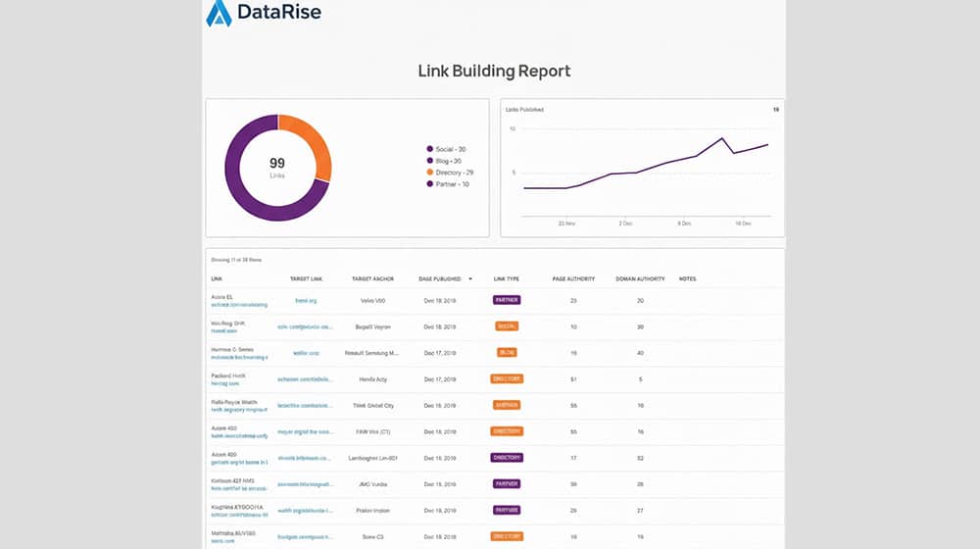This screenshot has height=549, width=980.
Task: Click the Social - 20 legend entry
Action: click(x=446, y=149)
